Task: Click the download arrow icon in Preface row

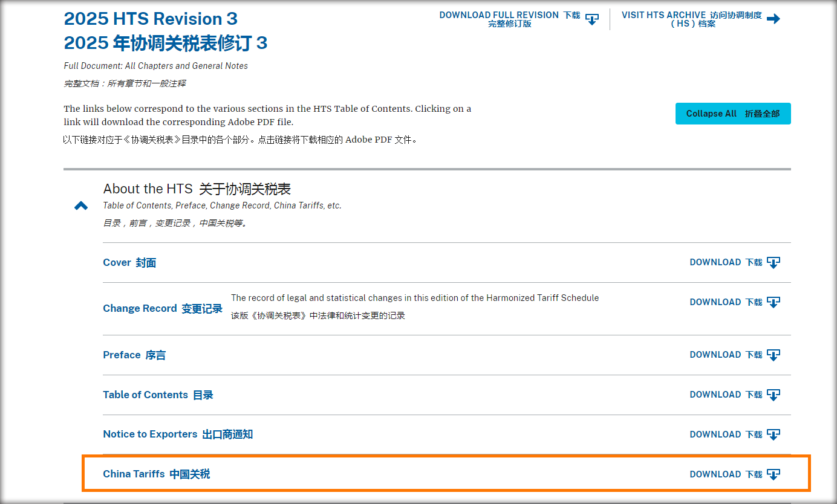Action: pos(773,355)
